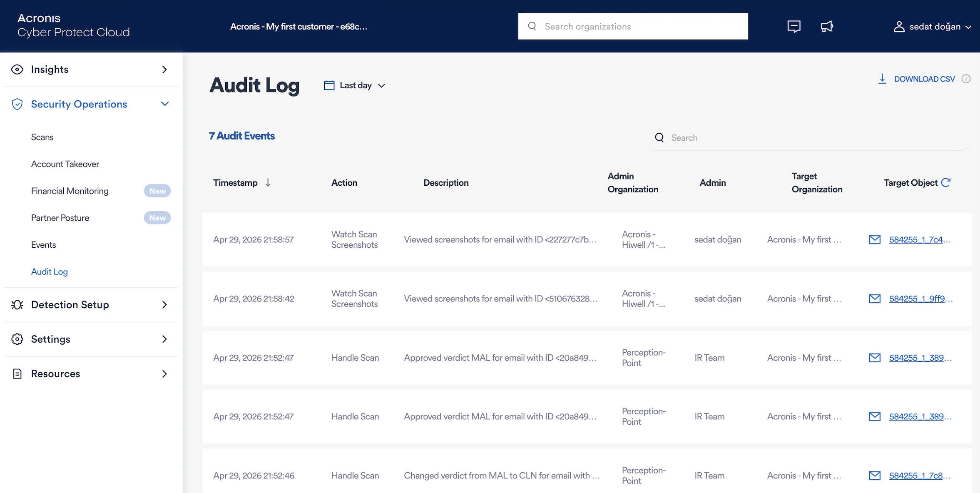Click the New badge beside Financial Monitoring
980x493 pixels.
157,191
